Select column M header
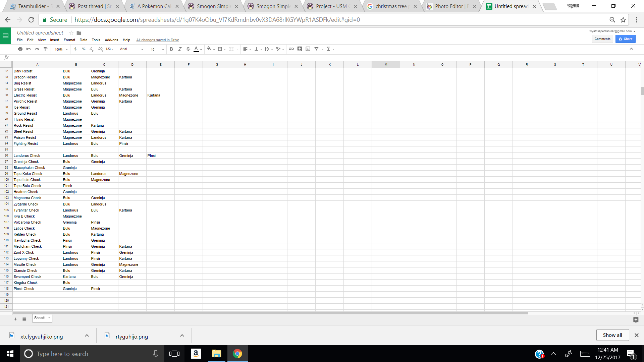Screen dimensions: 644x362 386,64
